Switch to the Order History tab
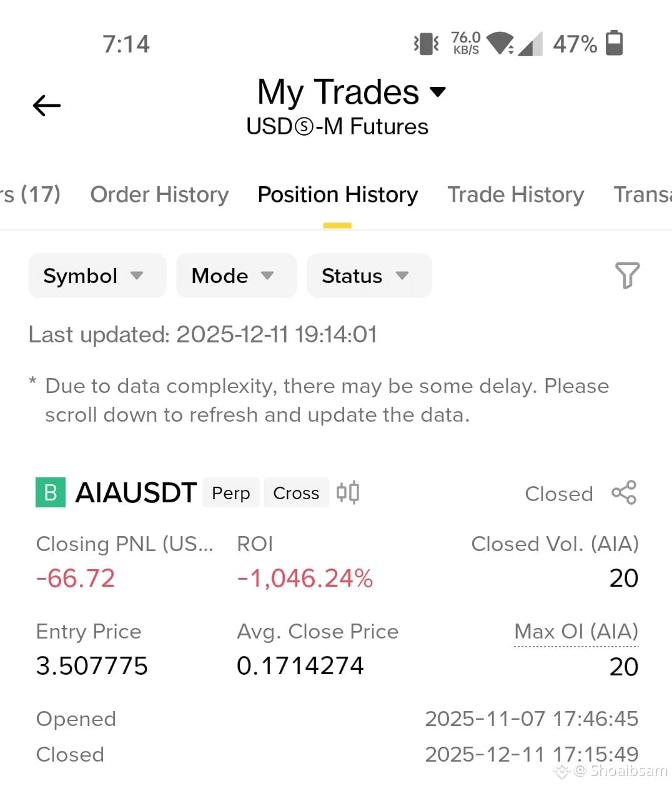Screen dimensions: 672x786 pyautogui.click(x=159, y=194)
